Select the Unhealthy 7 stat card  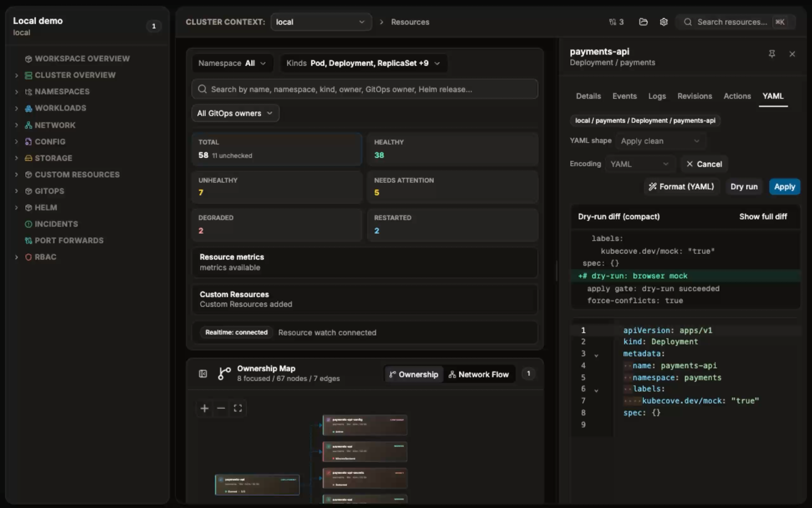coord(277,187)
